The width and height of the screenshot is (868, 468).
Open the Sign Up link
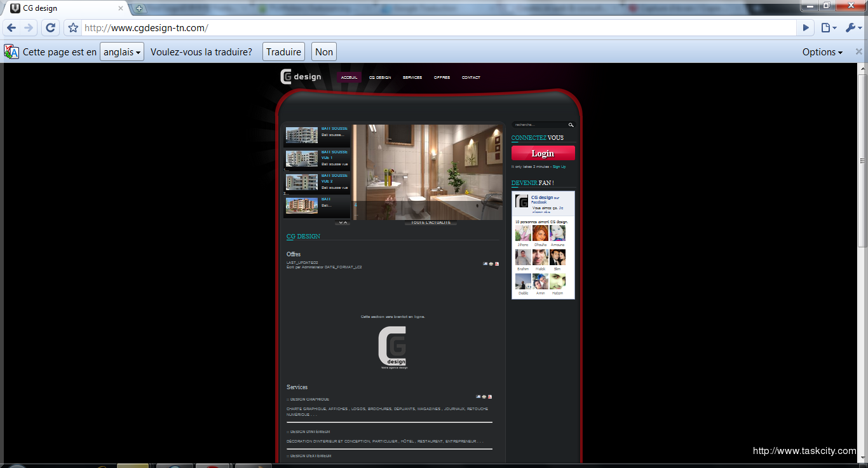coord(559,166)
